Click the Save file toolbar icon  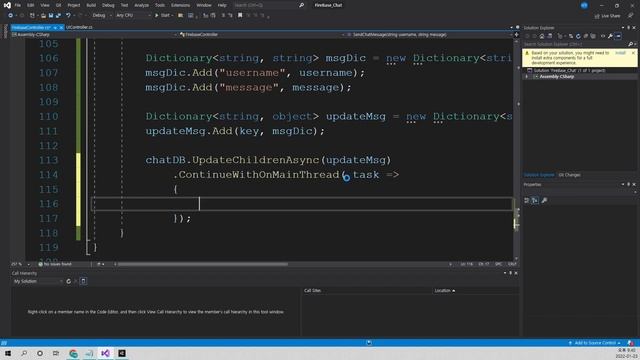51,16
